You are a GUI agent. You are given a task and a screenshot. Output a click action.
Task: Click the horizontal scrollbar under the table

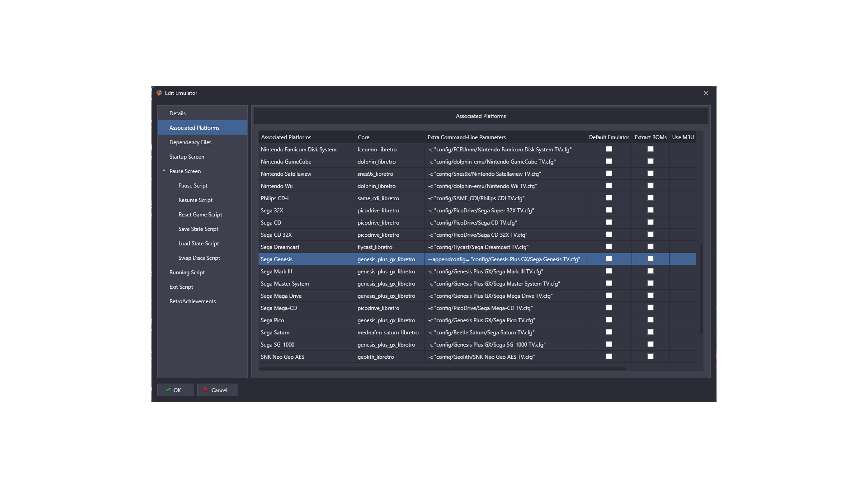[x=442, y=369]
